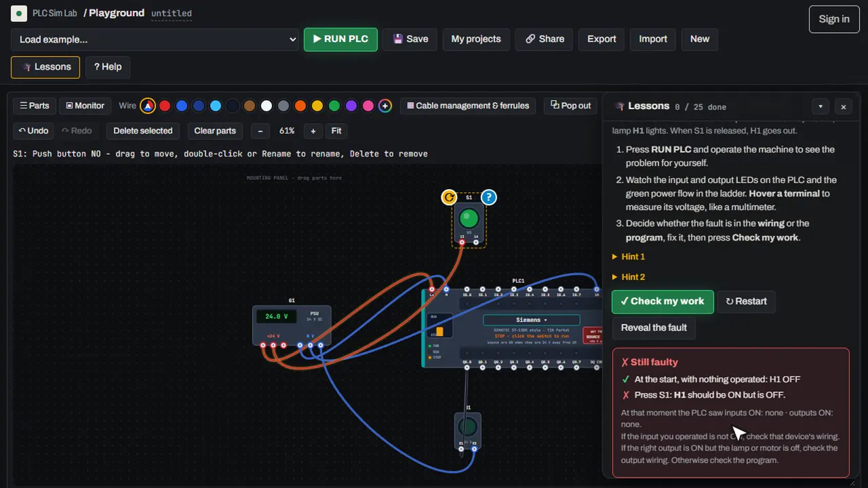
Task: Flip the PLC RUN/STOP switch
Action: tap(439, 331)
